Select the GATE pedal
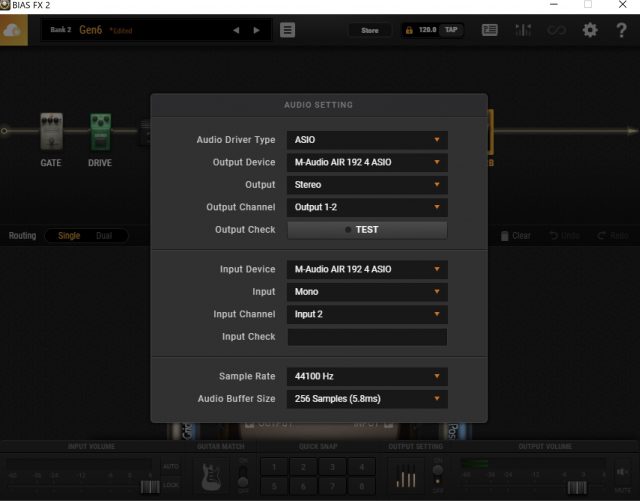 pos(51,131)
